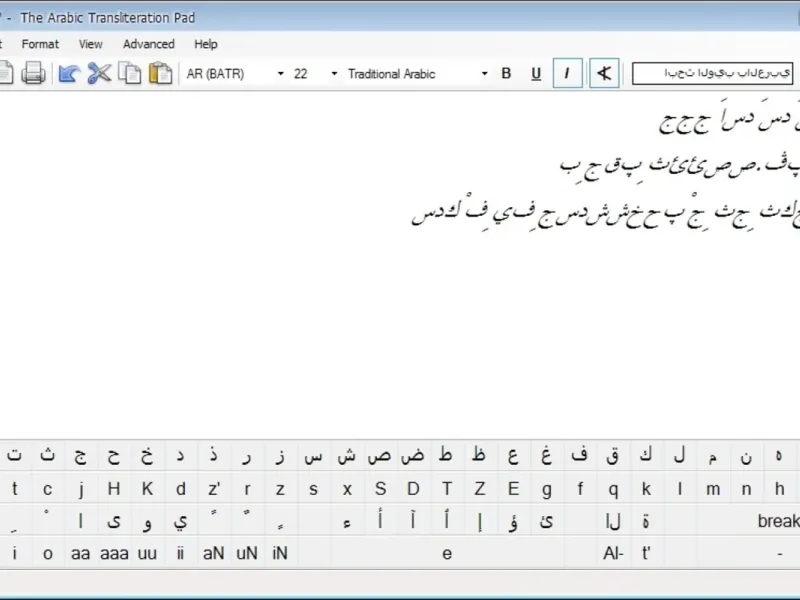The height and width of the screenshot is (600, 800).
Task: Toggle Bold formatting
Action: 506,73
